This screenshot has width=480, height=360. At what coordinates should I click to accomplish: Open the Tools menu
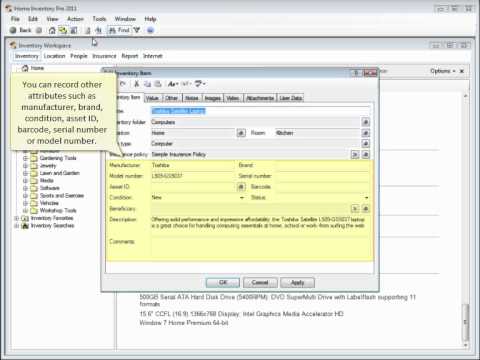(99, 19)
